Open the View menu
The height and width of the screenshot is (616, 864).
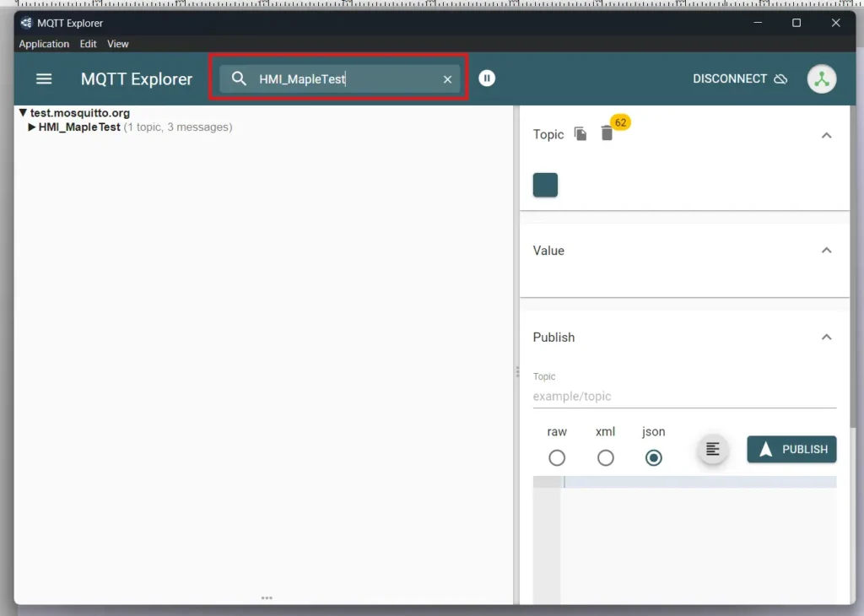click(117, 44)
